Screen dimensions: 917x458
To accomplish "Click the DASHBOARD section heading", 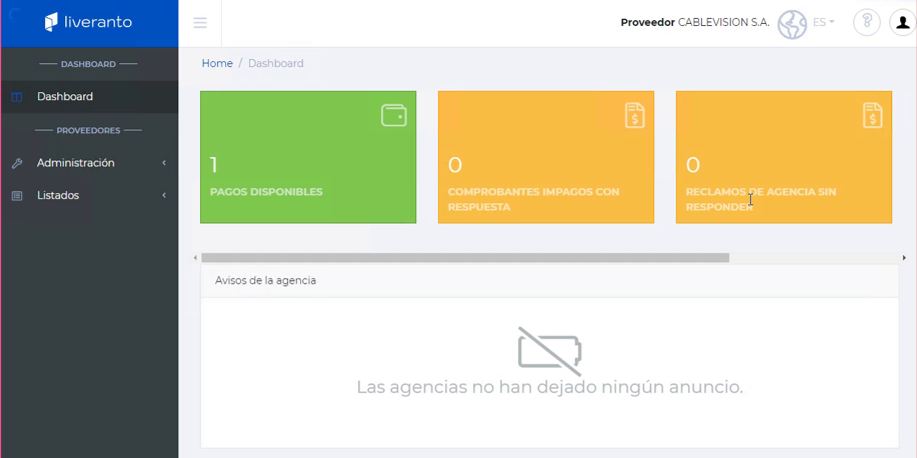I will pyautogui.click(x=88, y=64).
